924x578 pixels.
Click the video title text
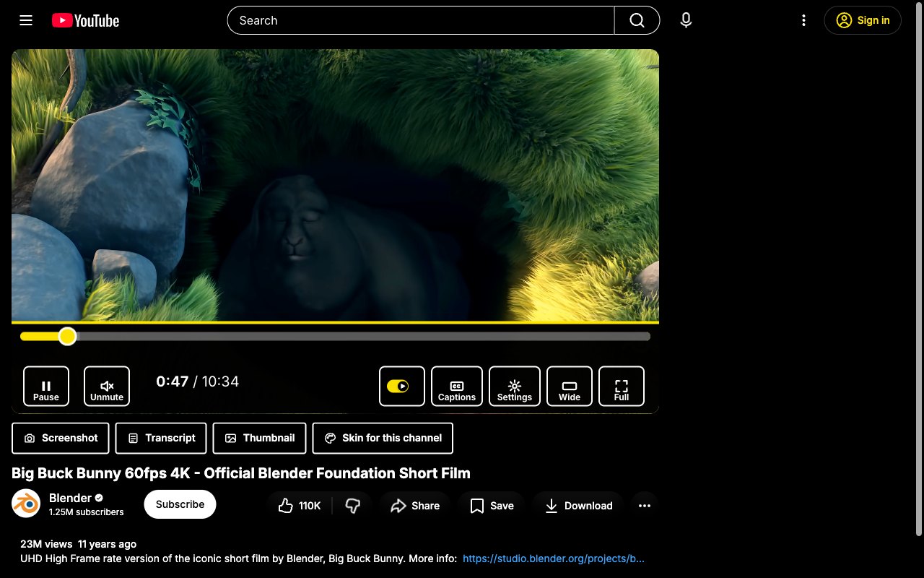[x=241, y=473]
